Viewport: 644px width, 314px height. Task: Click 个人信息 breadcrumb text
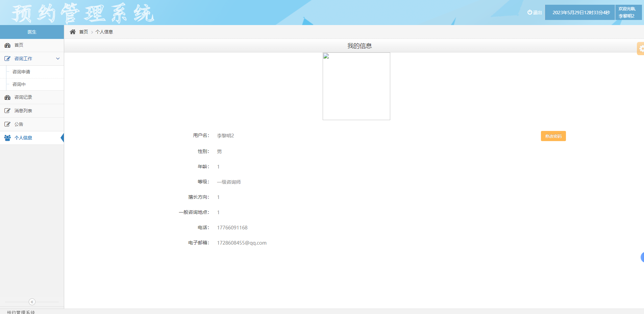pyautogui.click(x=104, y=32)
